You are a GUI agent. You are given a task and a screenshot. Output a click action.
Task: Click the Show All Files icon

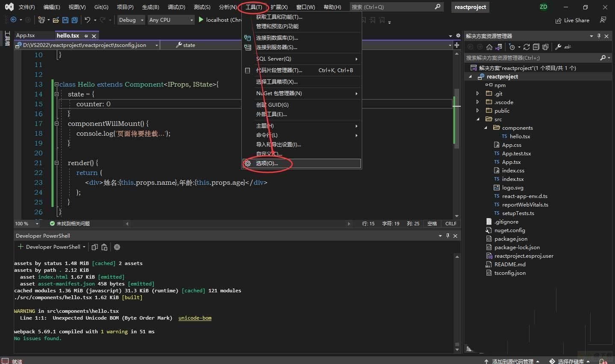click(x=545, y=47)
